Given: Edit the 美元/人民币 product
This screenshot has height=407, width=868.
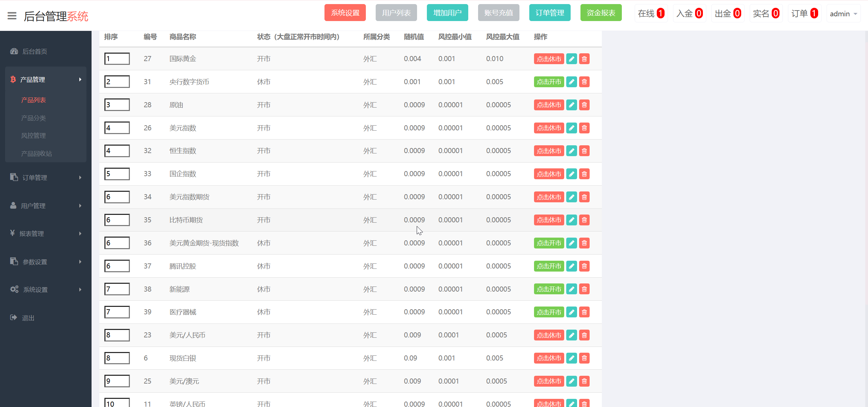Looking at the screenshot, I should [x=571, y=335].
